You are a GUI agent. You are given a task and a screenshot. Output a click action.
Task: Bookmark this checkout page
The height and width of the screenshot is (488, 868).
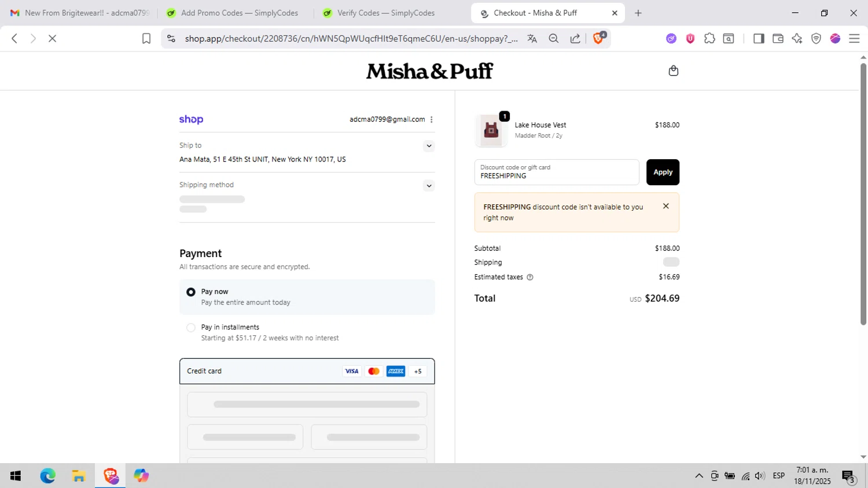[146, 38]
